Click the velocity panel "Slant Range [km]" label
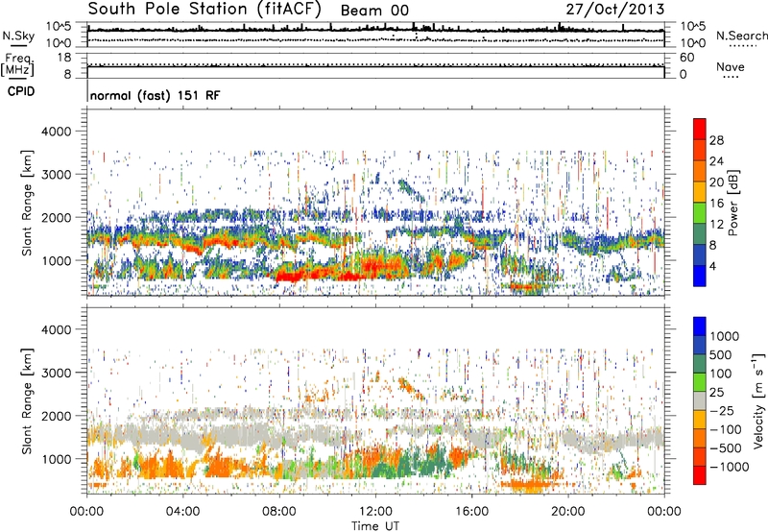768x532 pixels. (27, 401)
